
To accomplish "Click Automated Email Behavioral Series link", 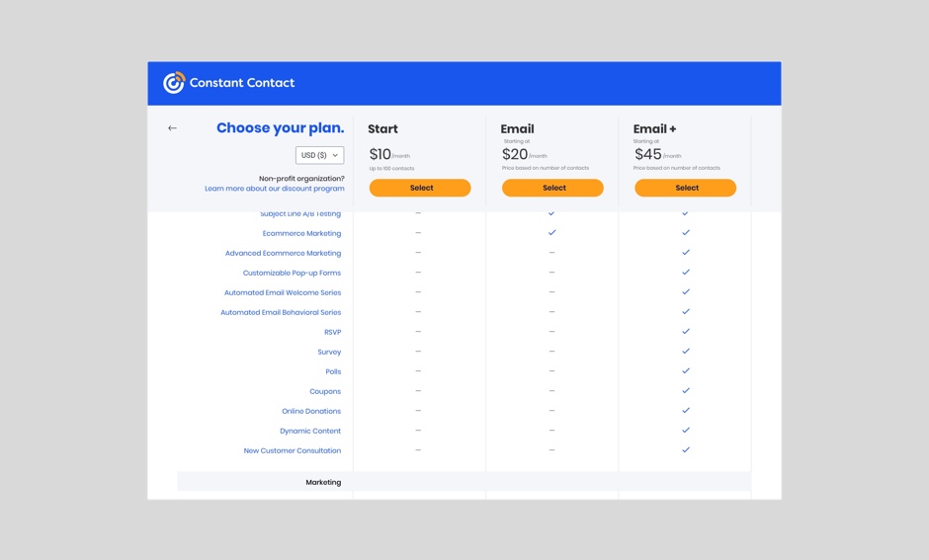I will pyautogui.click(x=281, y=312).
